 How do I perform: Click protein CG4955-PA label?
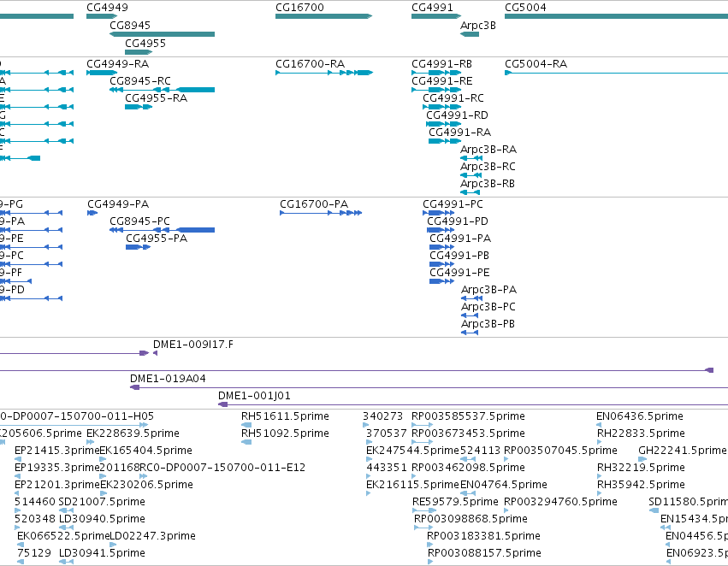(x=157, y=239)
